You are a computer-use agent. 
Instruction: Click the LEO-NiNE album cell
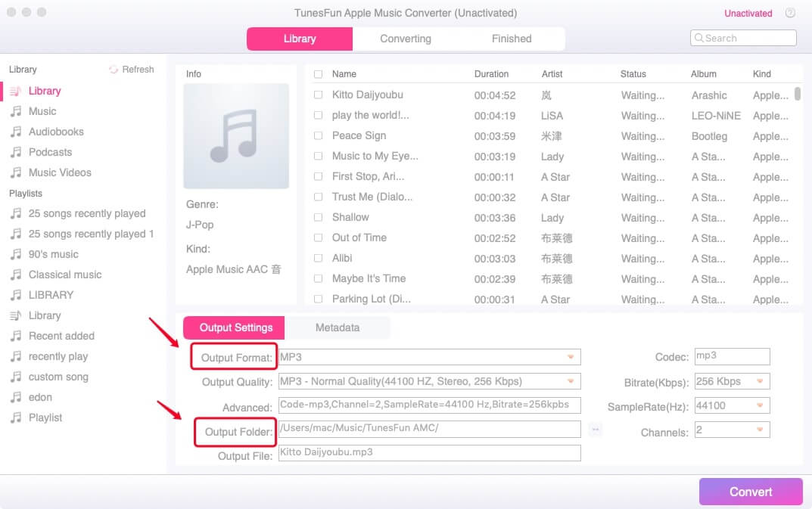tap(716, 116)
